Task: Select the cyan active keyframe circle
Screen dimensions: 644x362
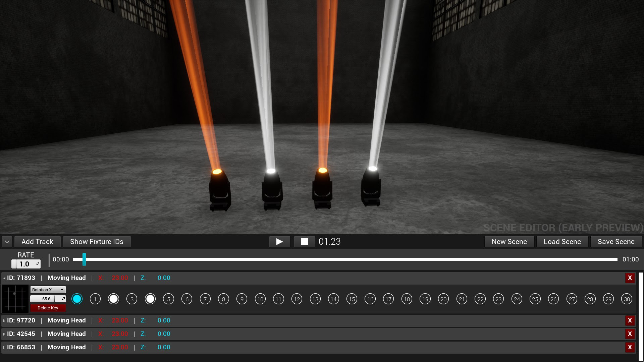Action: coord(77,299)
